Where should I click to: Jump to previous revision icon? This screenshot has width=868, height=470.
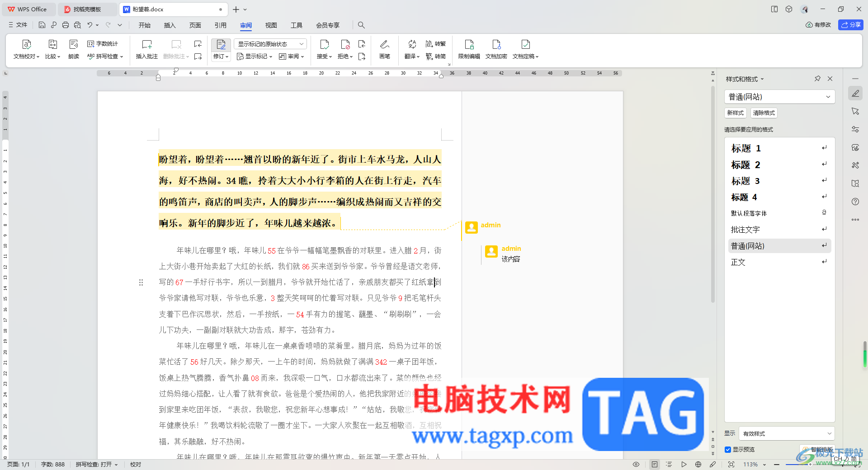coord(362,44)
